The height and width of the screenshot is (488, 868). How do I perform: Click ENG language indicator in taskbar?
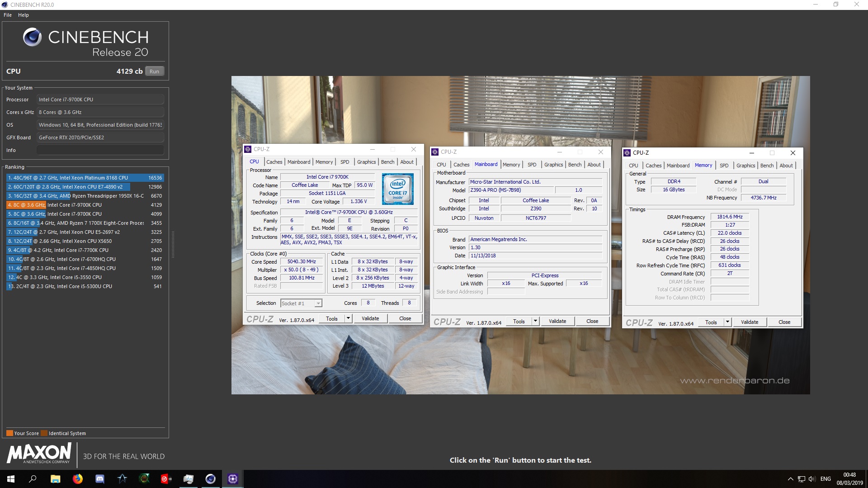(x=826, y=479)
